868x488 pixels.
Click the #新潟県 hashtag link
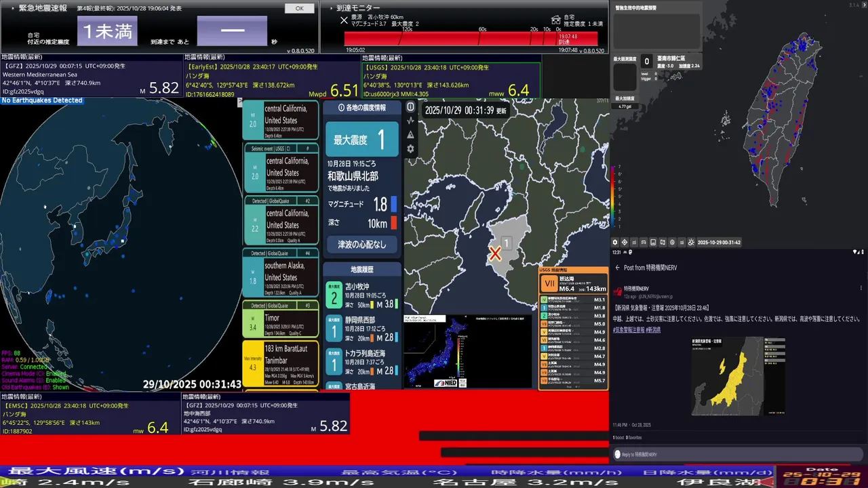(653, 329)
